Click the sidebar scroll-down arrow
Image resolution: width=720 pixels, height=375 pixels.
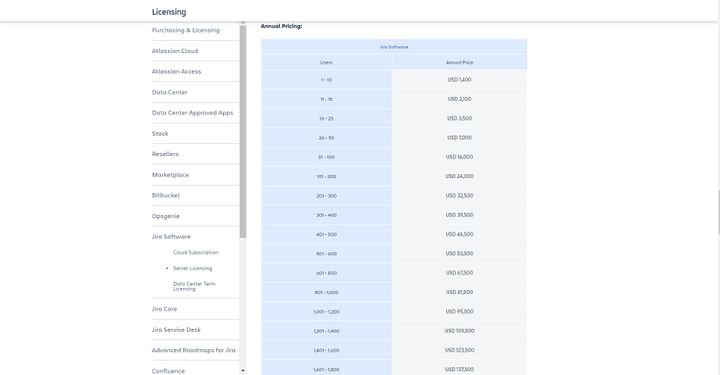coord(243,371)
